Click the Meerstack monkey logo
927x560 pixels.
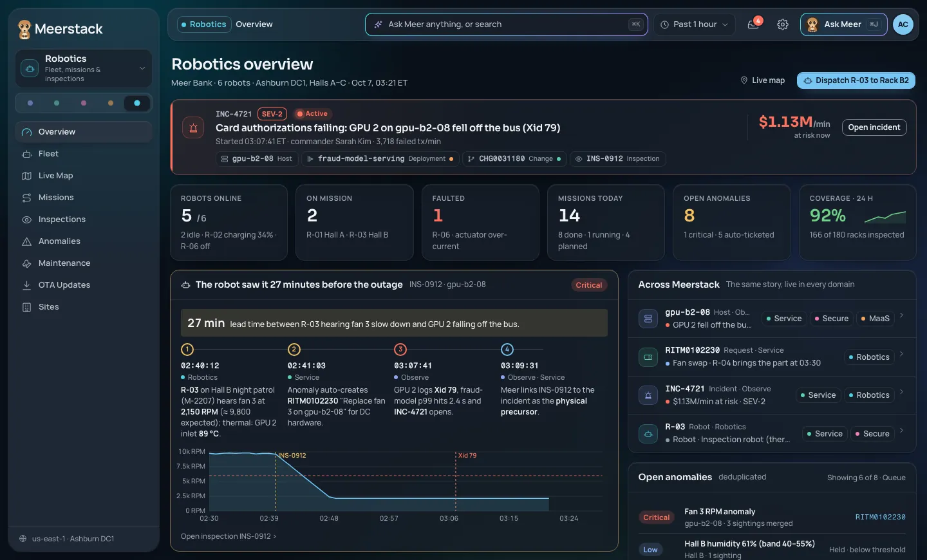point(24,29)
